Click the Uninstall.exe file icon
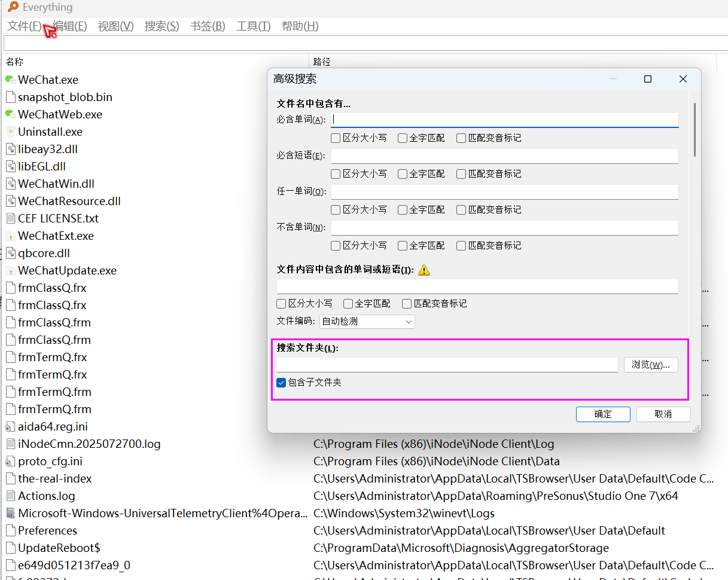The image size is (728, 580). tap(10, 132)
